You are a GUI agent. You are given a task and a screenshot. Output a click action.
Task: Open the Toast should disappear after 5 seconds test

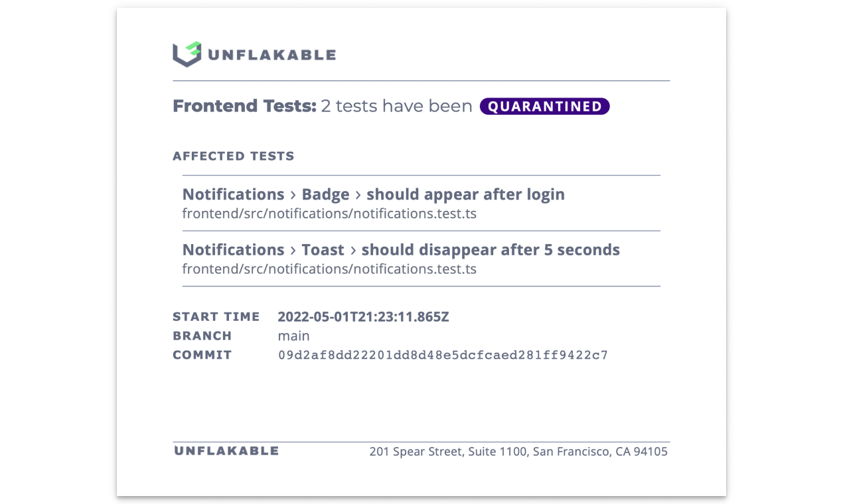click(401, 250)
